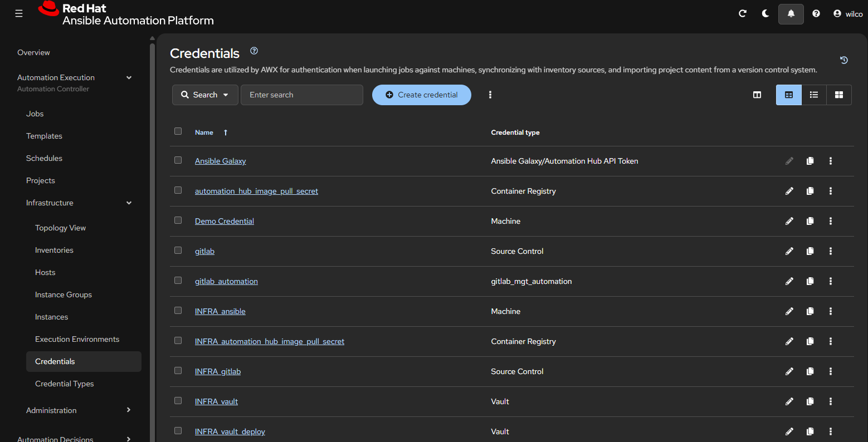Open the activity stream history icon

point(843,60)
